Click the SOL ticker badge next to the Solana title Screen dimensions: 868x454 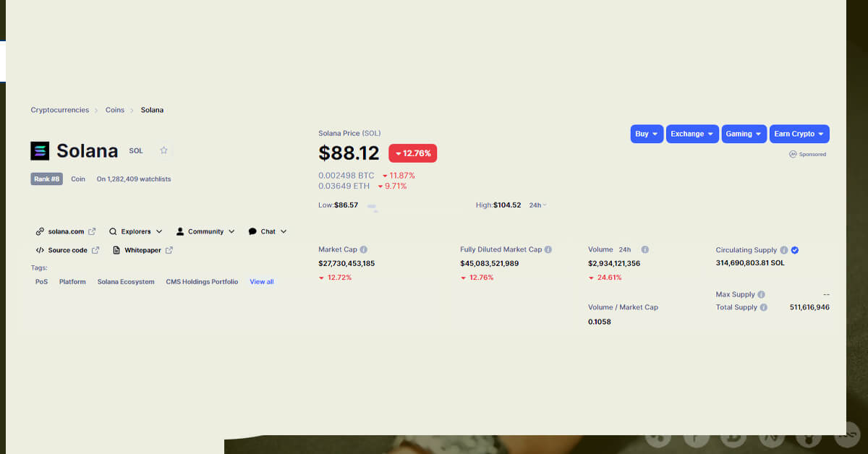[x=136, y=151]
